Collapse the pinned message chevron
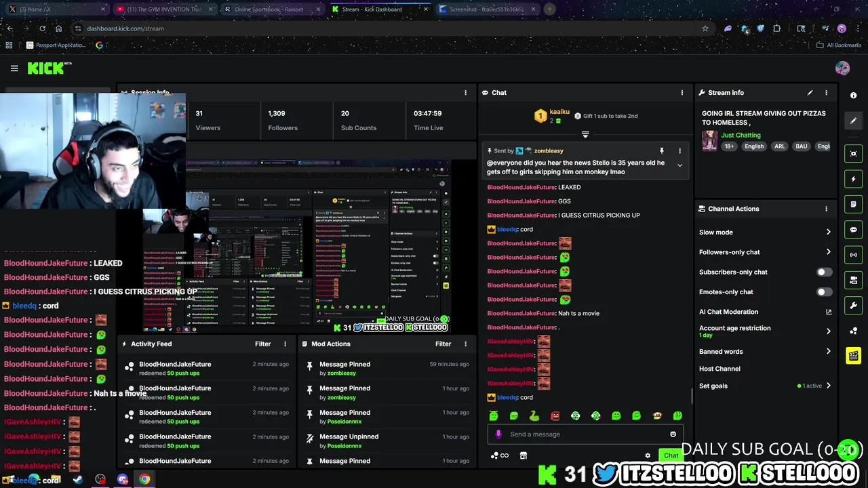The height and width of the screenshot is (488, 868). (679, 165)
